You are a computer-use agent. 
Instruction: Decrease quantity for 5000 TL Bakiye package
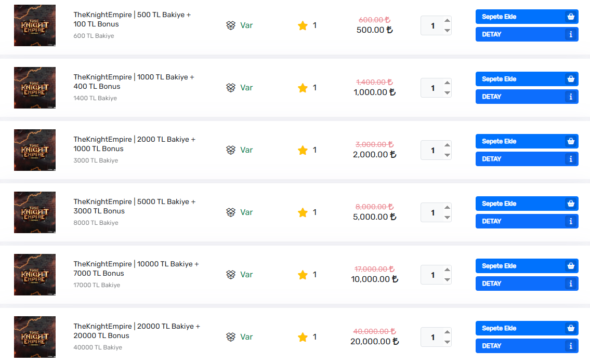[x=447, y=218]
